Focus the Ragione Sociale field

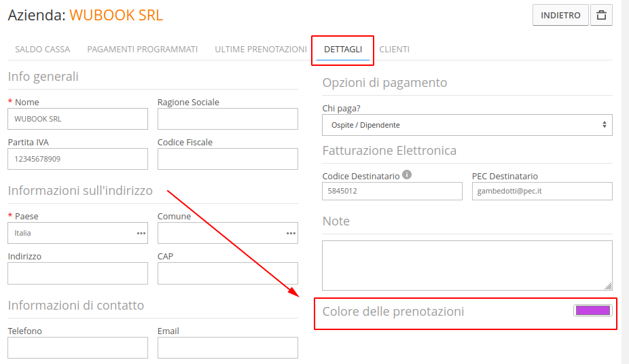click(228, 119)
